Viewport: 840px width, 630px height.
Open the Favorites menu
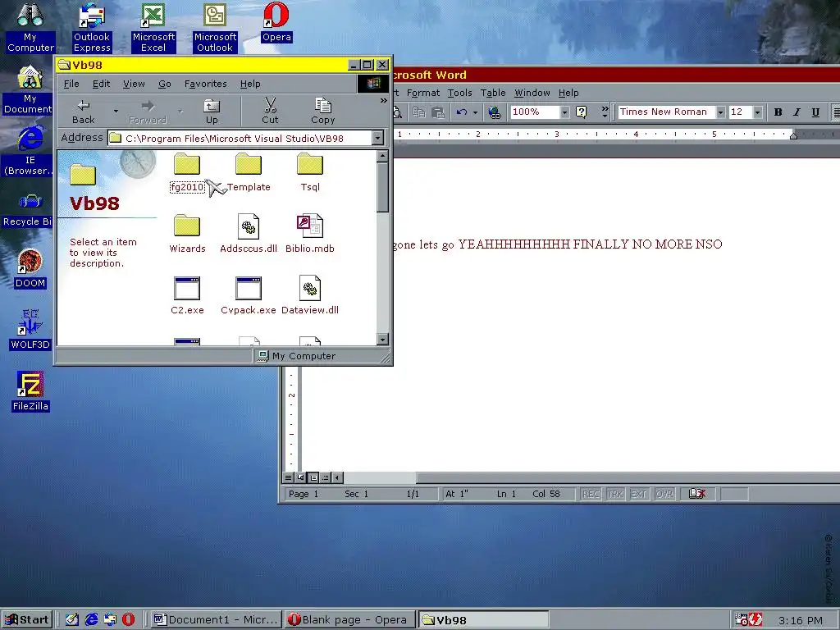click(x=206, y=84)
